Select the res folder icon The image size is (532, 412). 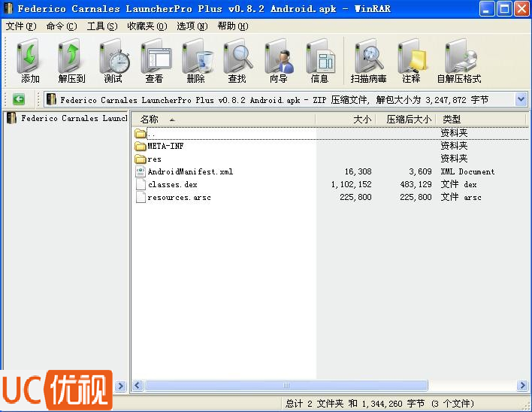(140, 159)
